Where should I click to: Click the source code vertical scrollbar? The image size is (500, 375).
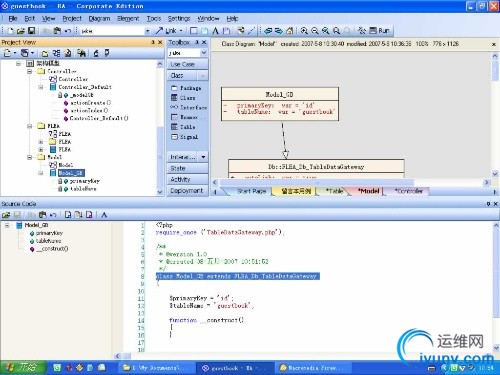pyautogui.click(x=496, y=272)
